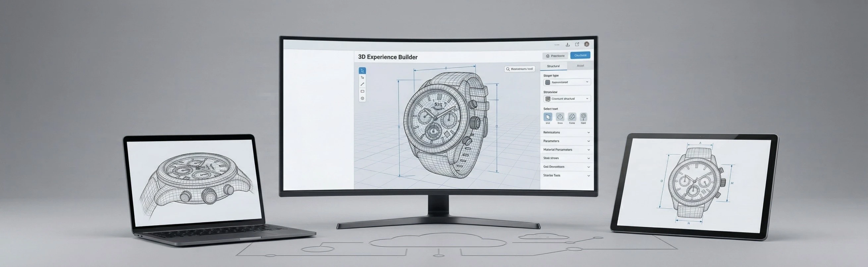Select the Forne tool icon
Screen dimensions: 868x267
point(572,117)
